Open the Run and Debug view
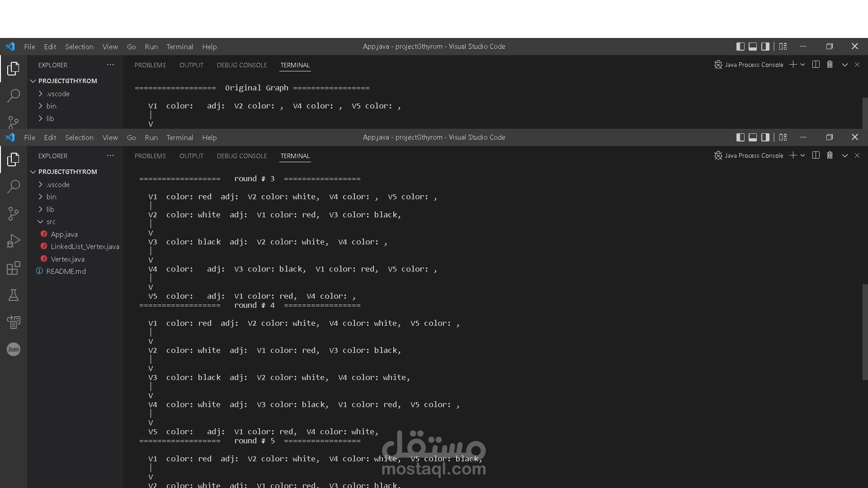 coord(14,241)
